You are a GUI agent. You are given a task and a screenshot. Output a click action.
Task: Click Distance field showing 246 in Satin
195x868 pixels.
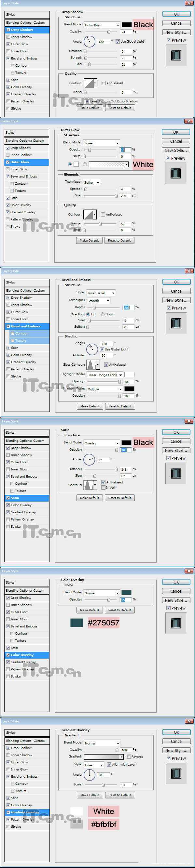click(x=125, y=469)
